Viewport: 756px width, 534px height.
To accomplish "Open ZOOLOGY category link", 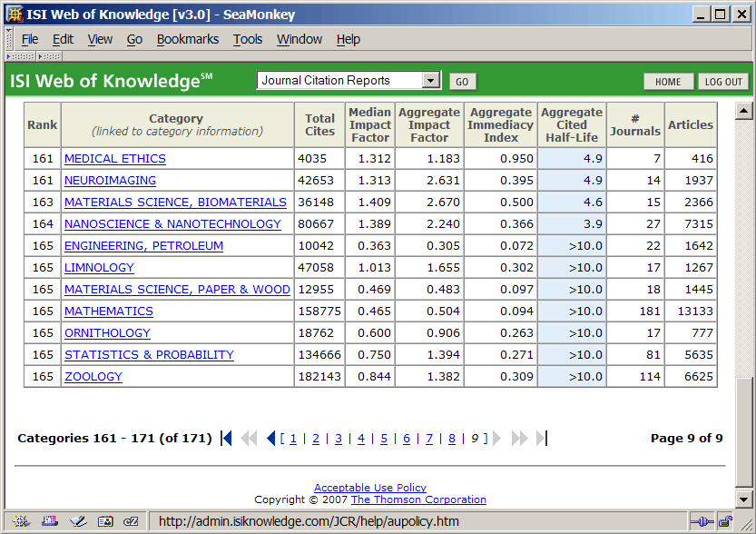I will (93, 376).
